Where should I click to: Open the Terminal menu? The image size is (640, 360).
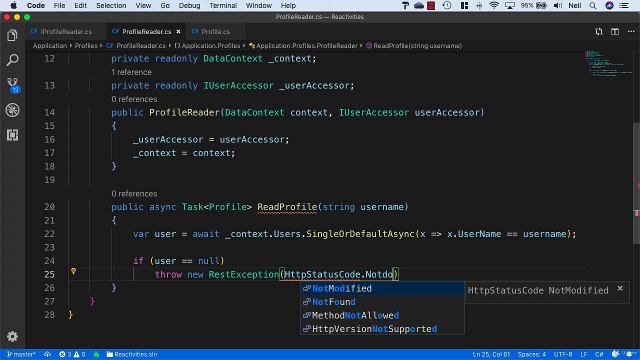[223, 5]
